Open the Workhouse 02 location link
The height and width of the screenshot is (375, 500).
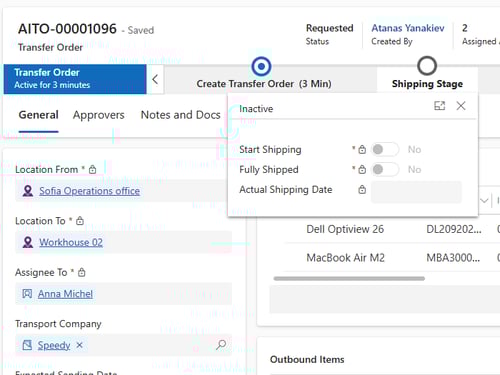coord(71,242)
